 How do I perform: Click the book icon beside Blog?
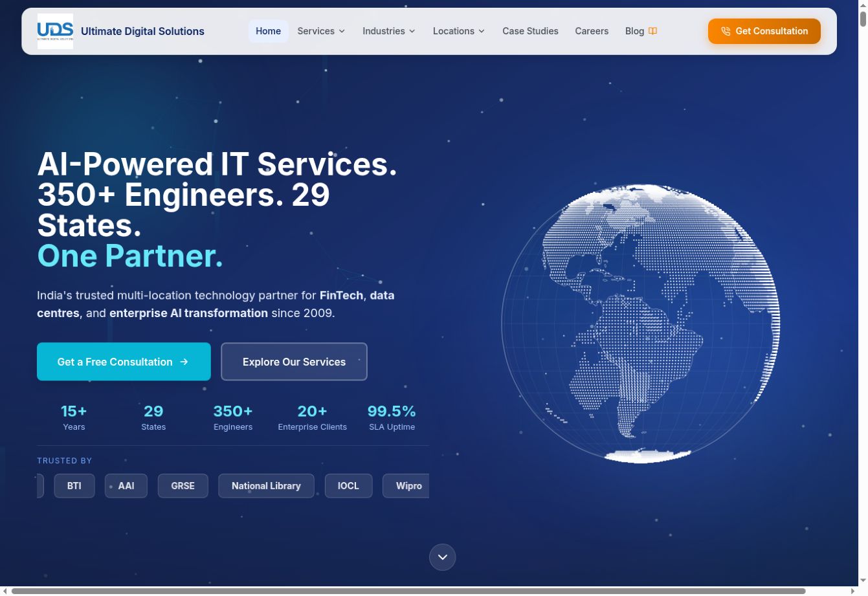(x=652, y=31)
